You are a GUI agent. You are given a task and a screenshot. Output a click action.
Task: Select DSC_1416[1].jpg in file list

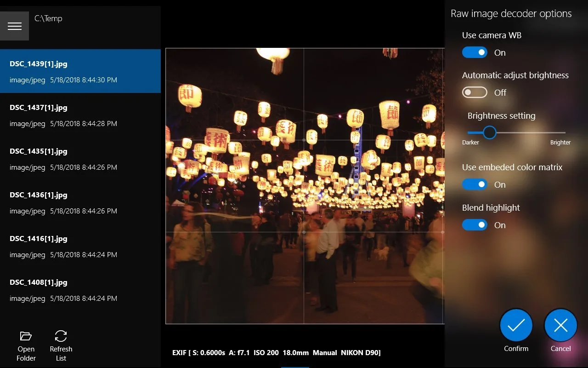80,246
